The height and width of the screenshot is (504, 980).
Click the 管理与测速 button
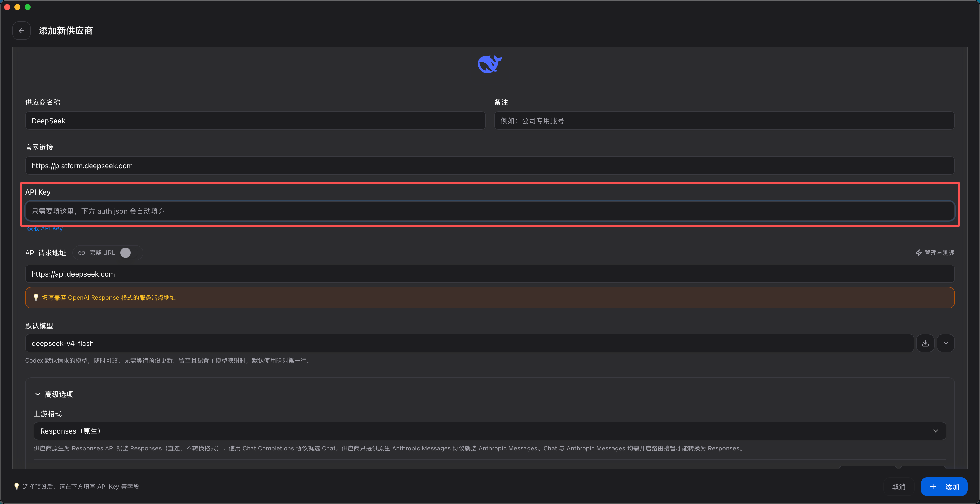[935, 253]
